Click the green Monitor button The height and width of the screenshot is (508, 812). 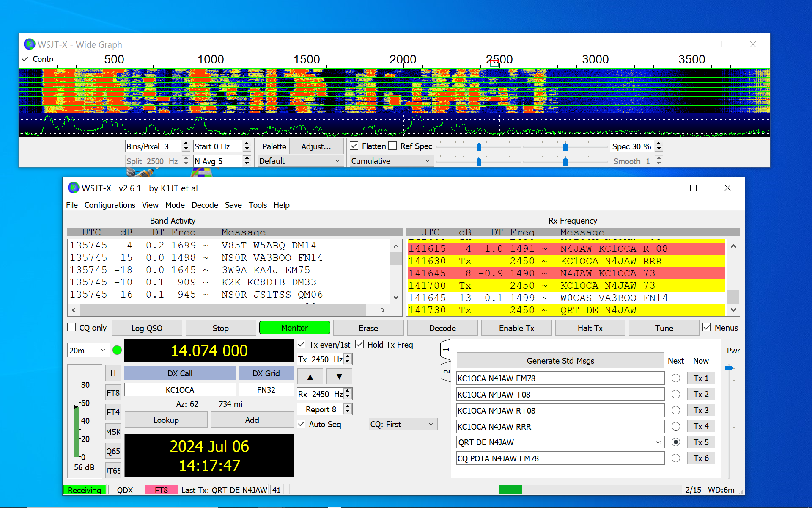point(294,328)
